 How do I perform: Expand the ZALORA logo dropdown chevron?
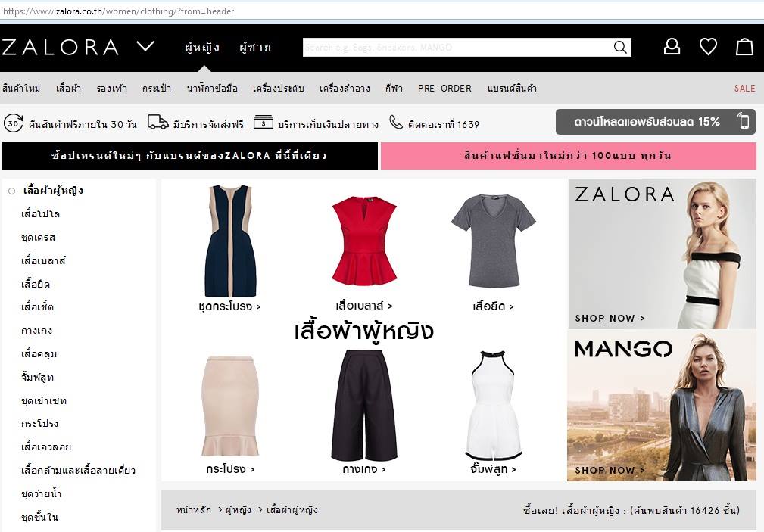(145, 47)
